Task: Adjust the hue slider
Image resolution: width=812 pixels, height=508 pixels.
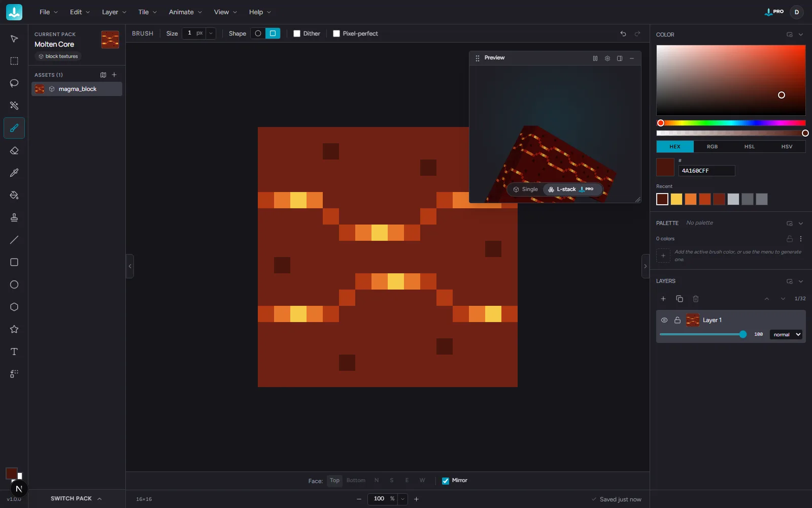Action: pos(731,123)
